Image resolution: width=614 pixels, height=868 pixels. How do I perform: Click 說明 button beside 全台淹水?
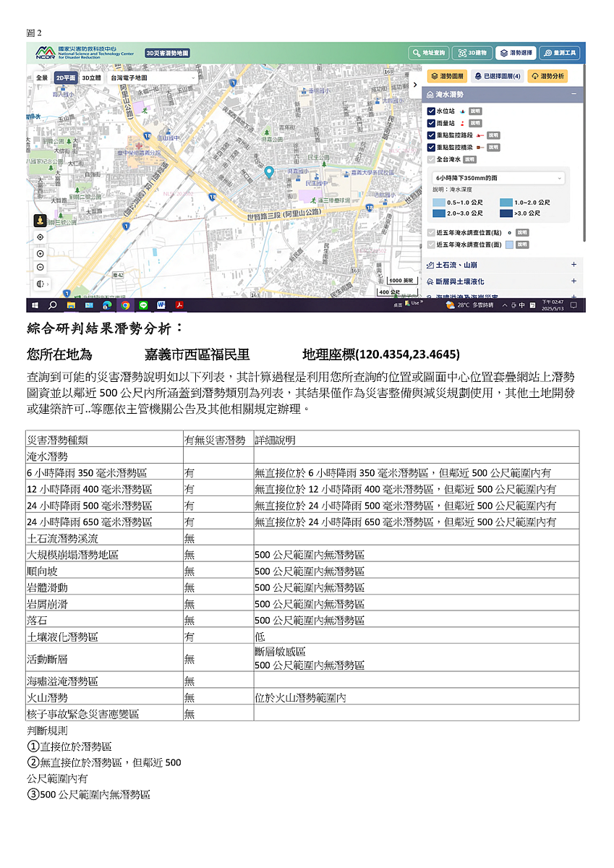(x=469, y=159)
